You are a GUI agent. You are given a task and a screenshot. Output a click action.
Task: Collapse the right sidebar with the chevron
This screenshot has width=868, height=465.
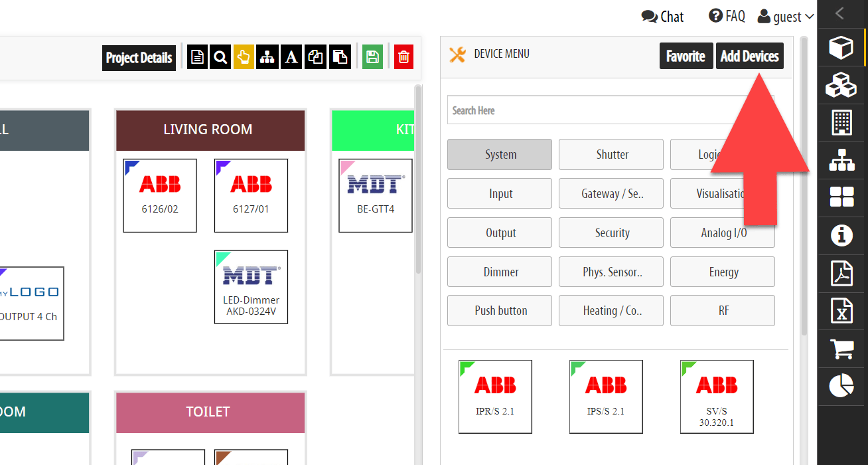point(840,13)
